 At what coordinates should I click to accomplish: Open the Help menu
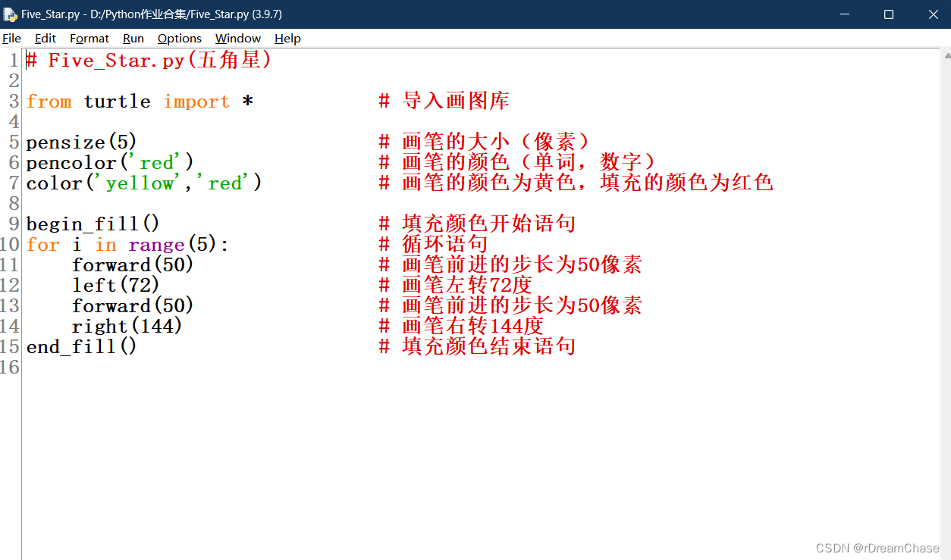pyautogui.click(x=287, y=38)
